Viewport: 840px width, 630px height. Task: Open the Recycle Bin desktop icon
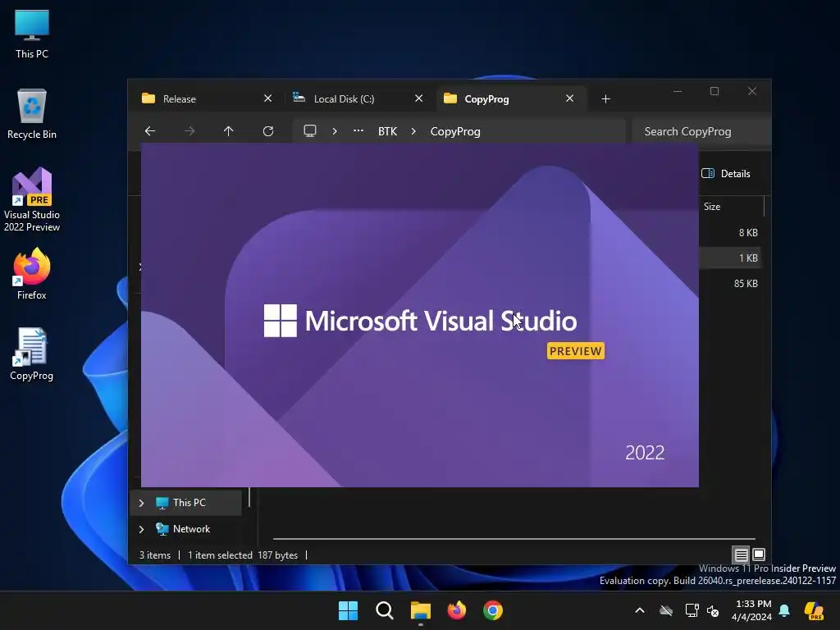tap(32, 114)
